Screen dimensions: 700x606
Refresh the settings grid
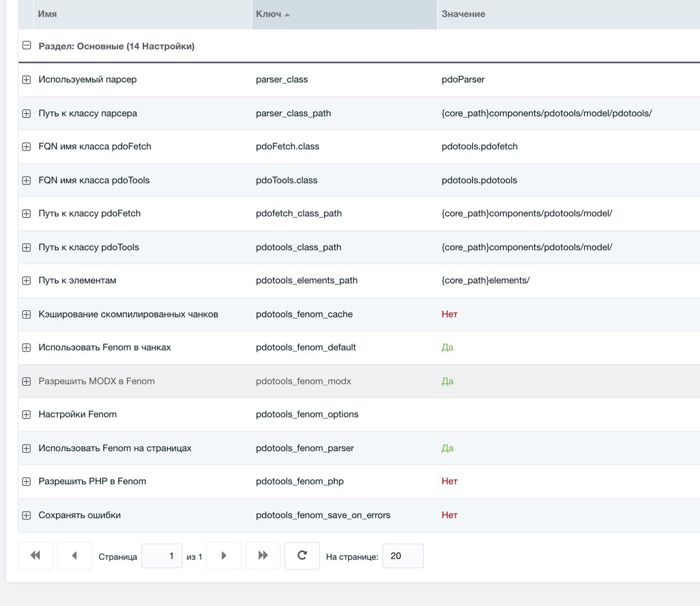(302, 556)
